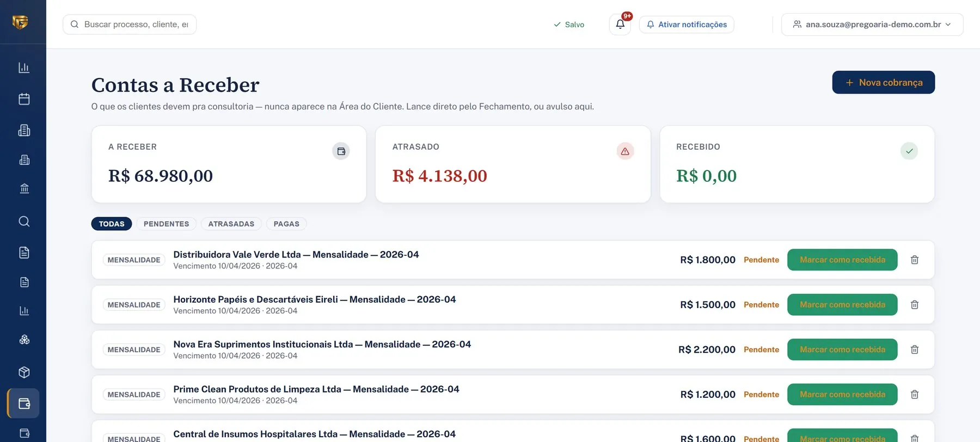Select the Todas filter tab

(x=112, y=224)
